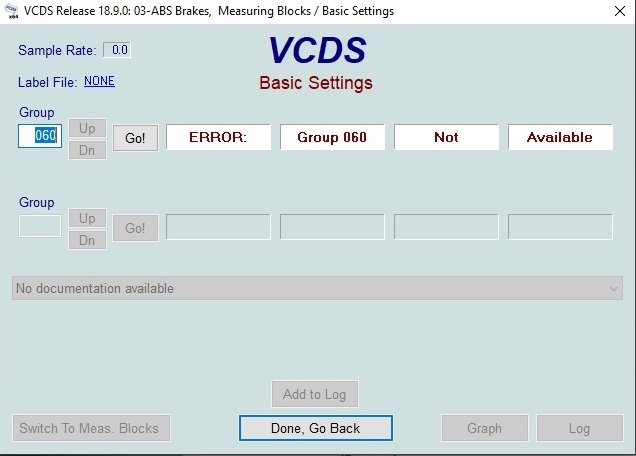Click the greyed-out second Go! button
Screen dimensions: 636x456
135,228
